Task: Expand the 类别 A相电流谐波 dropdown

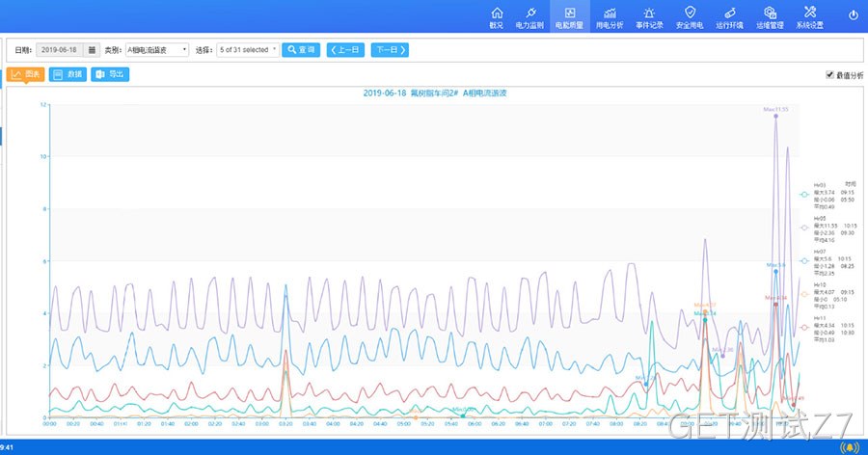Action: 157,50
